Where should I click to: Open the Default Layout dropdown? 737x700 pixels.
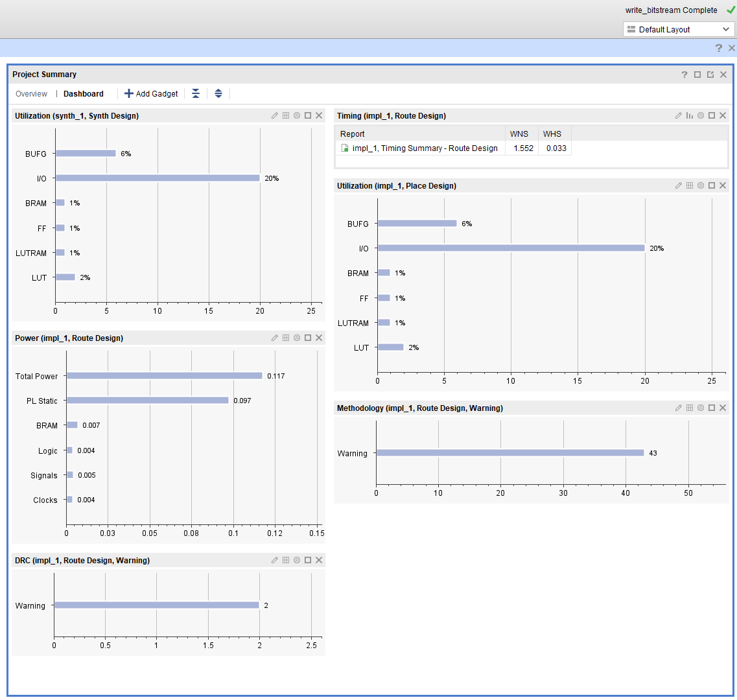pos(679,30)
